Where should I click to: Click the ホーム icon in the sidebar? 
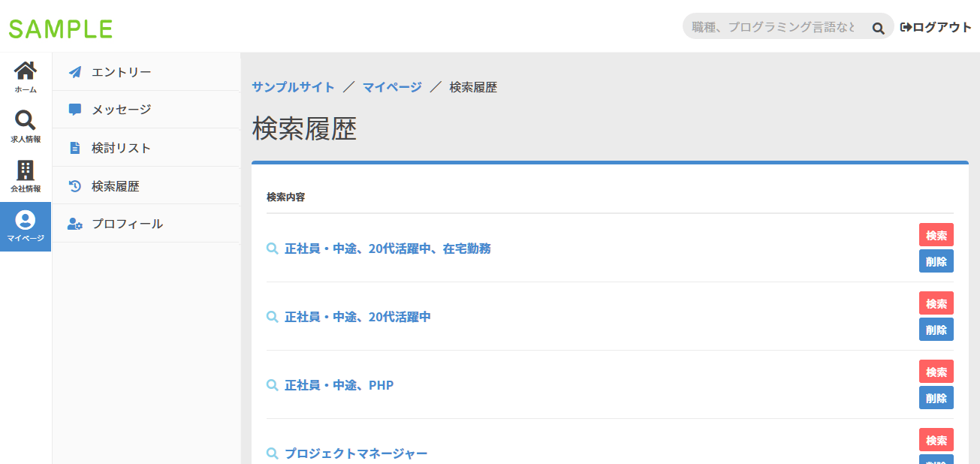tap(25, 74)
